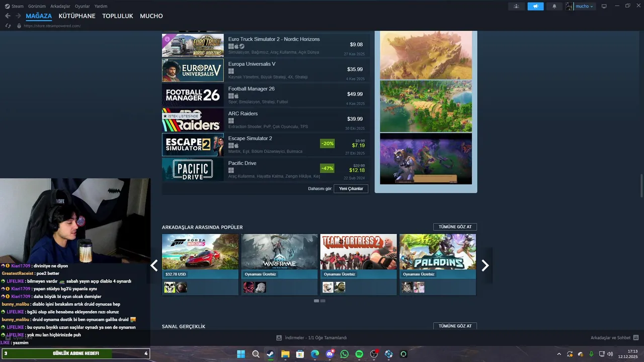This screenshot has width=644, height=362.
Task: Open Discord from taskbar
Action: (x=330, y=354)
